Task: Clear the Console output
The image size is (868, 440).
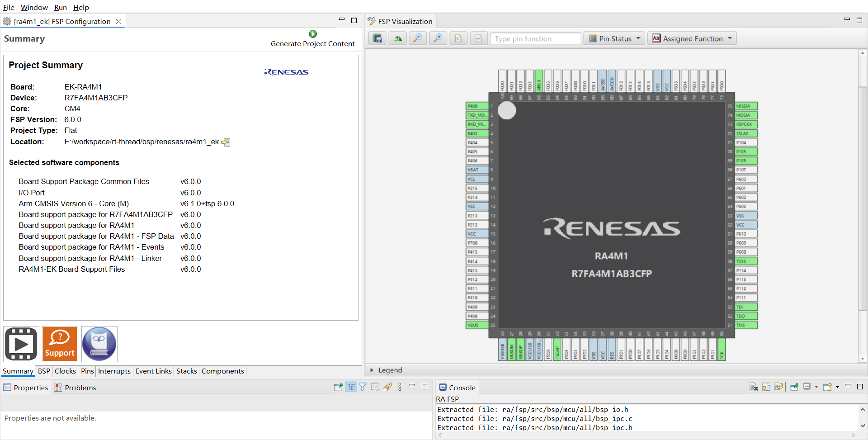Action: pyautogui.click(x=754, y=387)
